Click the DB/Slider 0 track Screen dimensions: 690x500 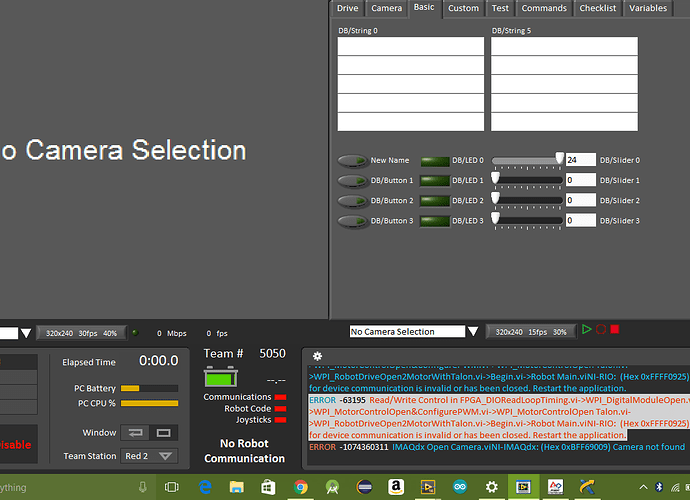tap(527, 161)
